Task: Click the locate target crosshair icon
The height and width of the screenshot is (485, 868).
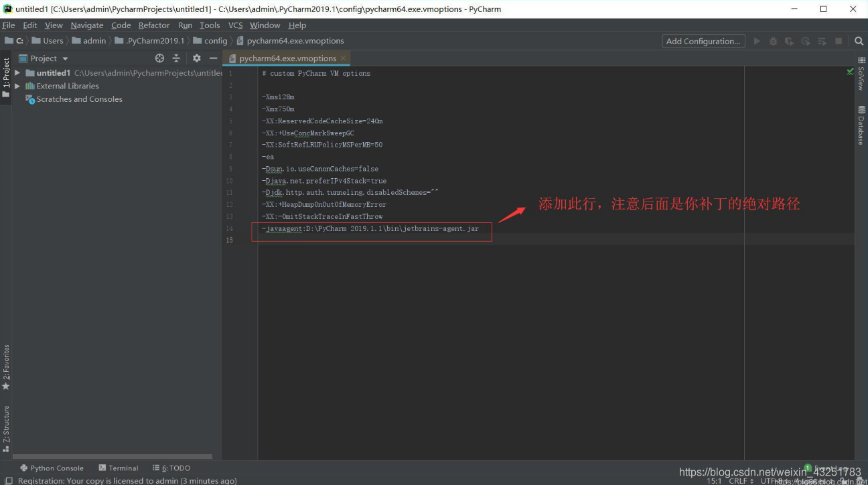Action: (x=159, y=58)
